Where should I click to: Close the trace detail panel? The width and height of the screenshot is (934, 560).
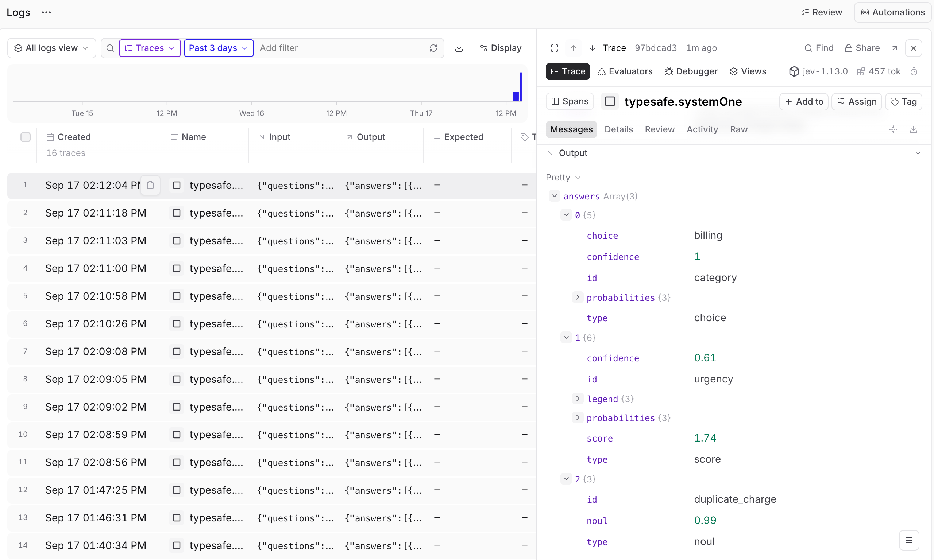point(914,48)
